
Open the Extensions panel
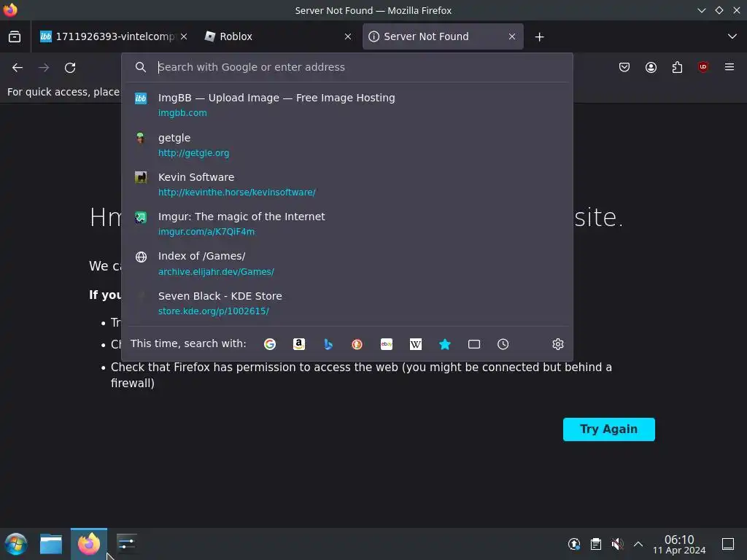[x=677, y=67]
